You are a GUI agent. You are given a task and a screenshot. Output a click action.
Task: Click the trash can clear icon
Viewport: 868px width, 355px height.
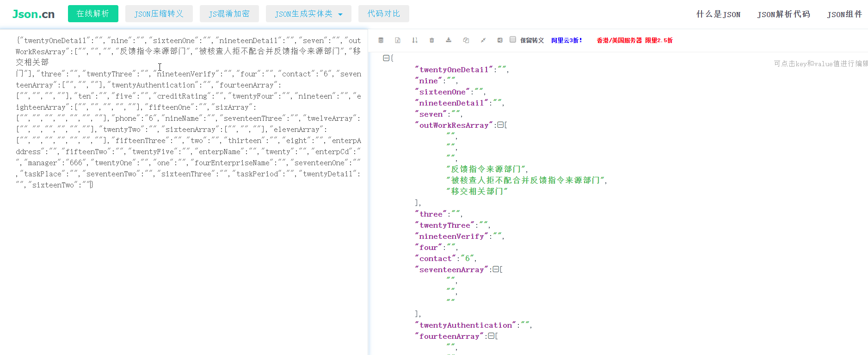pyautogui.click(x=432, y=40)
